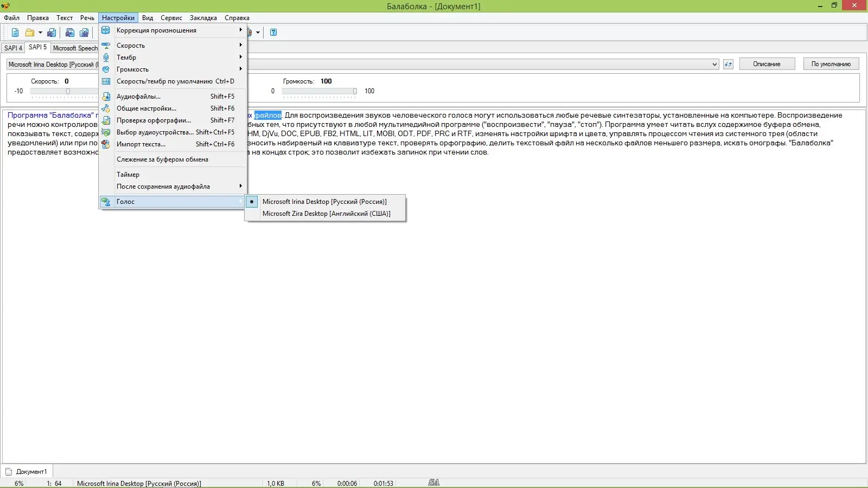Click the Описание button
868x488 pixels.
tap(767, 64)
